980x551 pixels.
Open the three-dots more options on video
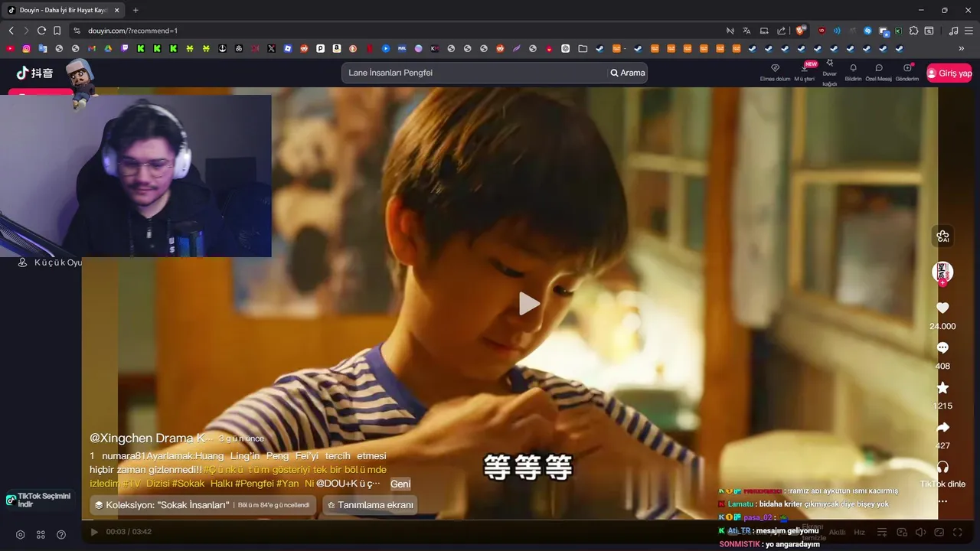[x=942, y=501]
